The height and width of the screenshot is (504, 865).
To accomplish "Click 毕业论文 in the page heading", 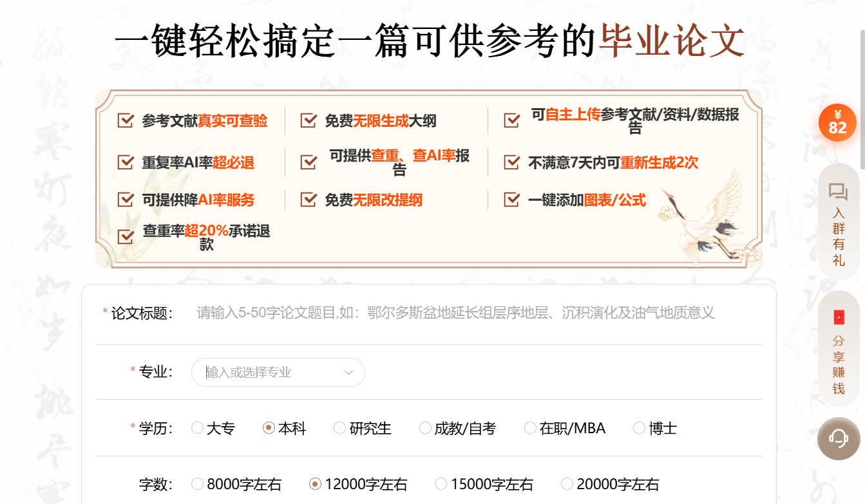I will click(672, 40).
